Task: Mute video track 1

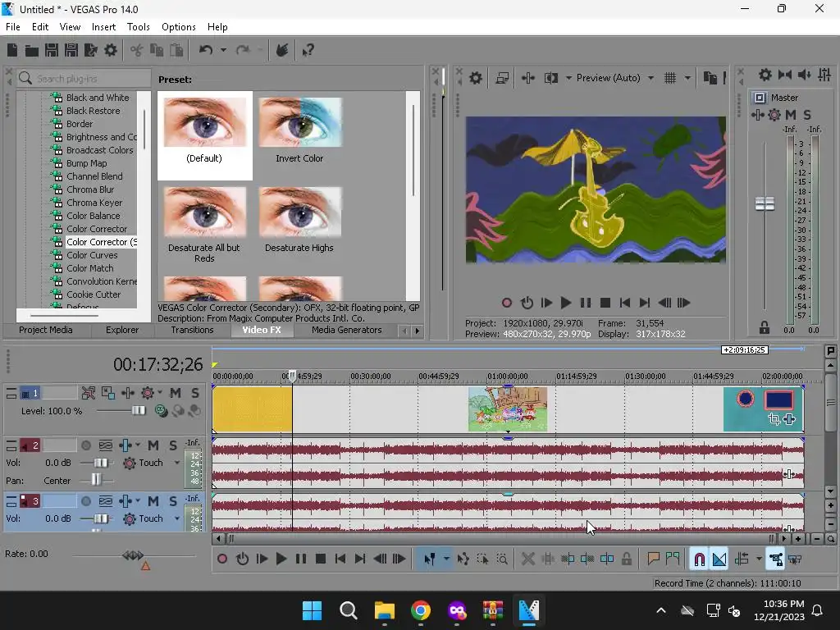Action: [x=176, y=393]
